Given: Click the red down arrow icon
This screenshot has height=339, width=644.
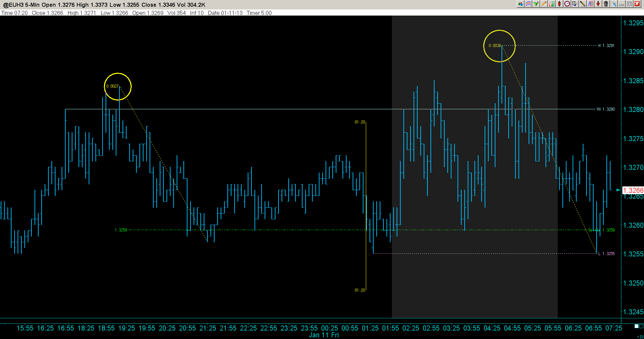Looking at the screenshot, I should point(598,4).
